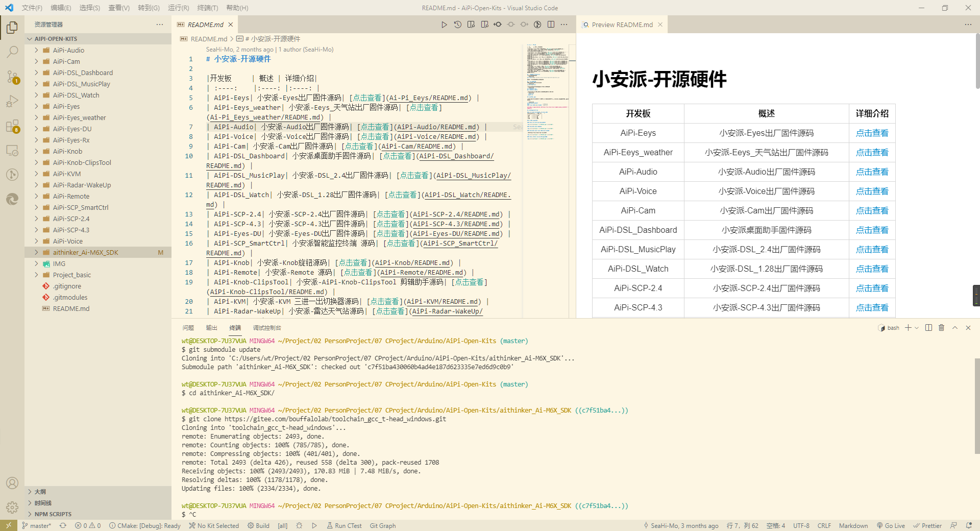Image resolution: width=980 pixels, height=531 pixels.
Task: Switch to the README.md editor tab
Action: [x=205, y=25]
